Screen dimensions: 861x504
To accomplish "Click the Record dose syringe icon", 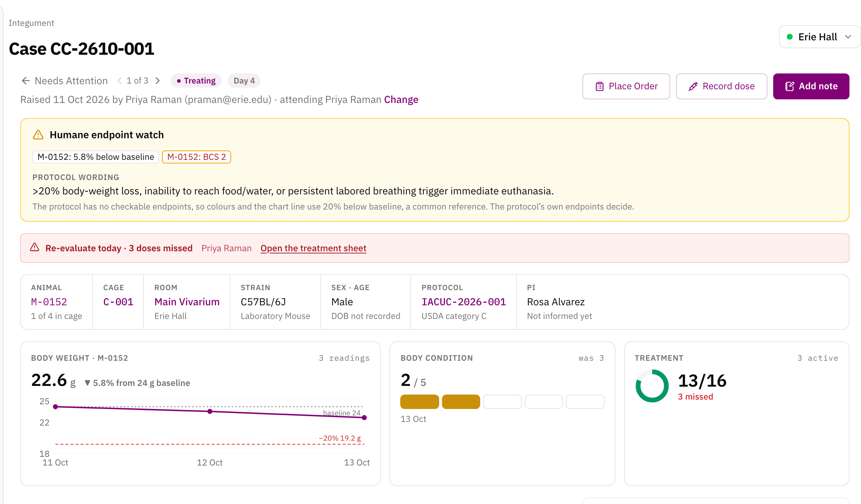I will (x=693, y=86).
